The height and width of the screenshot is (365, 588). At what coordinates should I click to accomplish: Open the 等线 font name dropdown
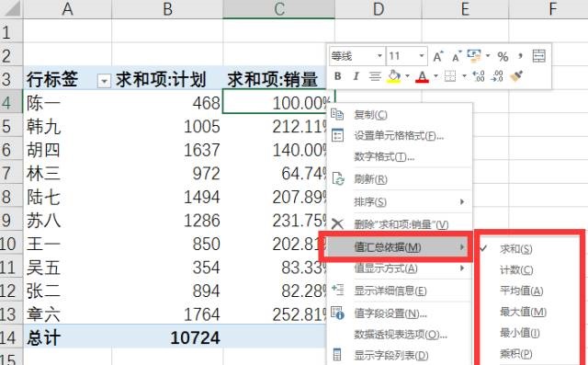coord(379,56)
